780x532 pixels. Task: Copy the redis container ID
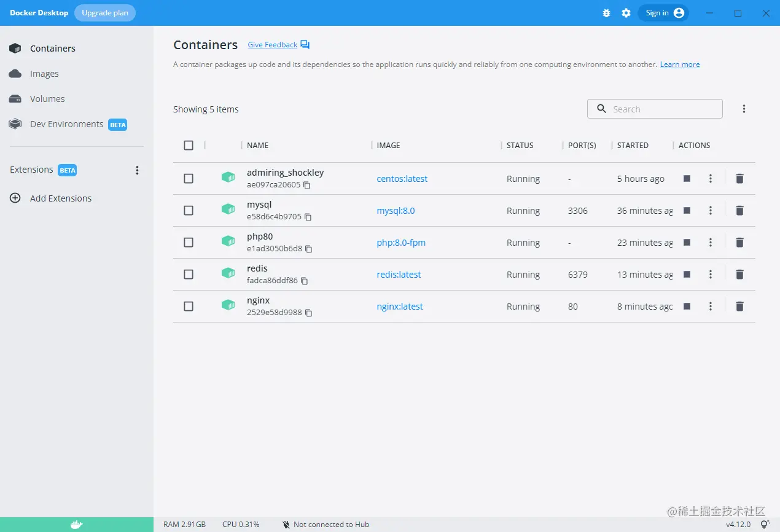click(304, 281)
